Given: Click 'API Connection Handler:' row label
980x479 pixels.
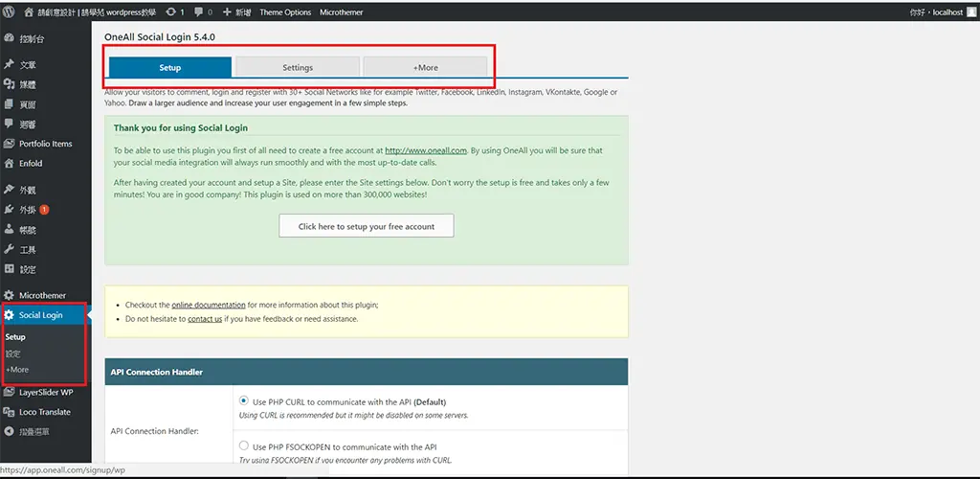Looking at the screenshot, I should (154, 431).
